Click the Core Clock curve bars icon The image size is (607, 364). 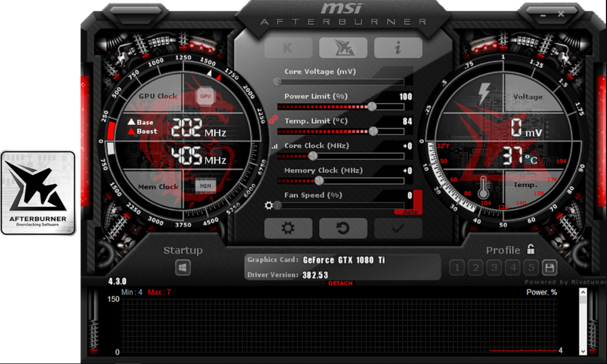pos(275,146)
